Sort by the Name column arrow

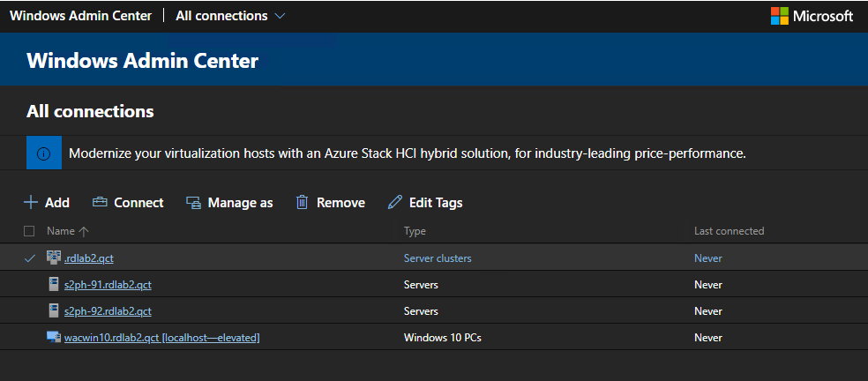(x=84, y=231)
